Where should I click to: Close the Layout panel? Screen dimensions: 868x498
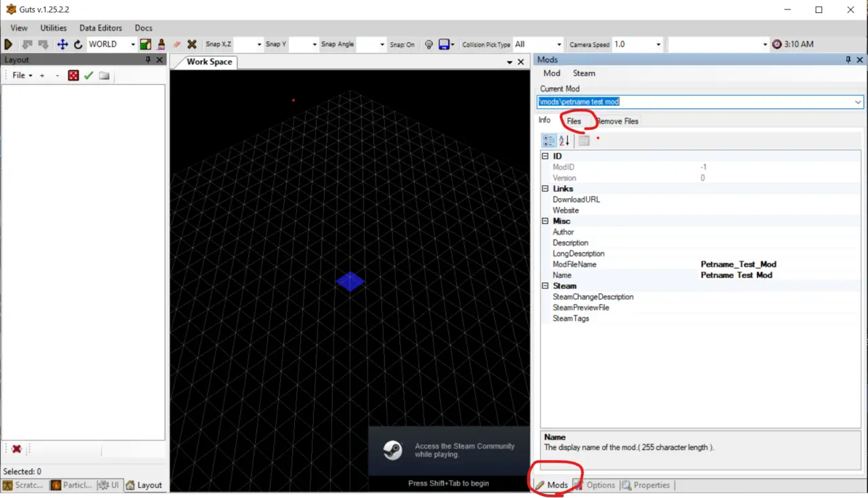[x=160, y=60]
